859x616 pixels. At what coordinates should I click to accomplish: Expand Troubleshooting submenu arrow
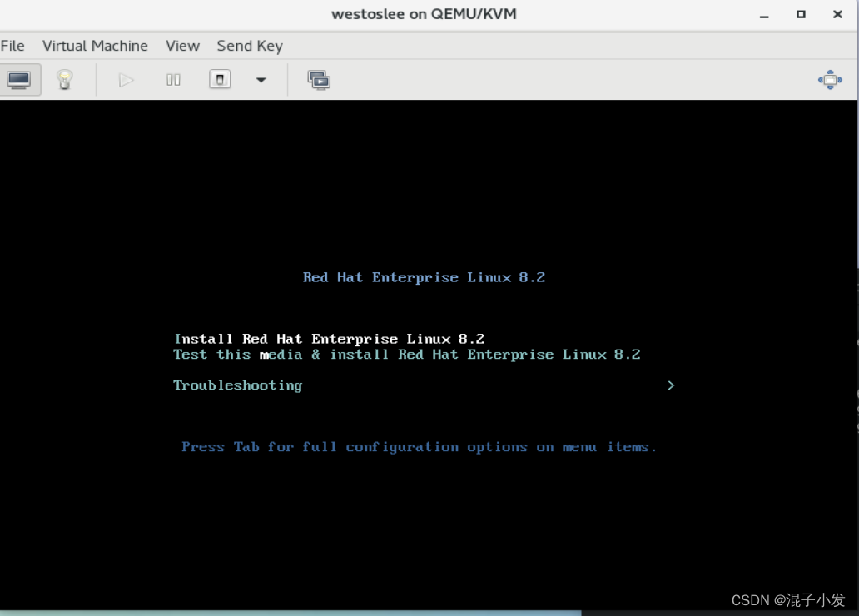pos(671,385)
